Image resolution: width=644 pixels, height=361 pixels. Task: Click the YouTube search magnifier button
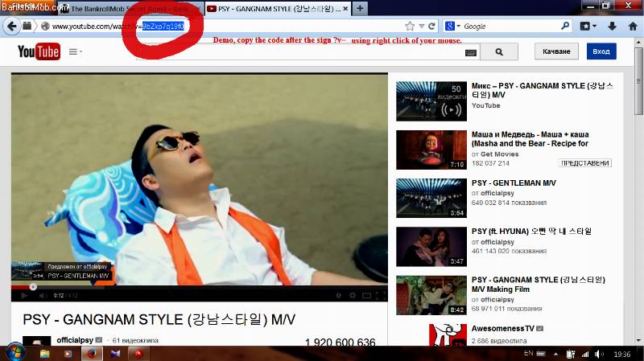(499, 52)
